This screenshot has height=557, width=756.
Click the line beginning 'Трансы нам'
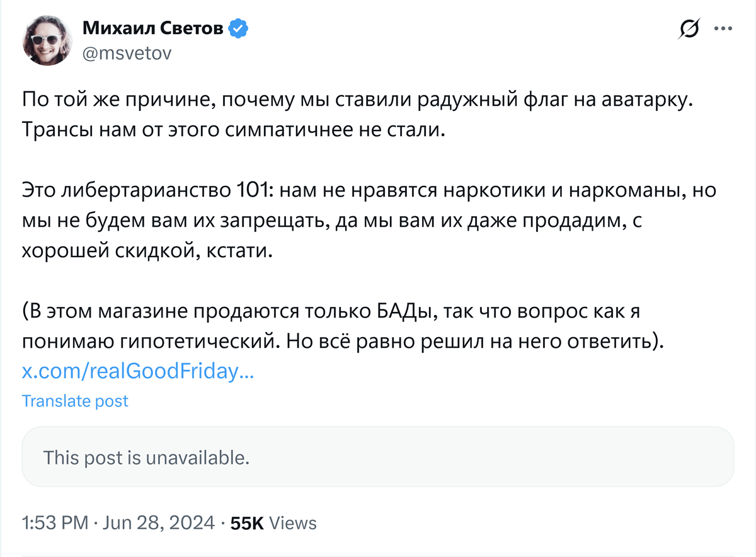(x=233, y=132)
